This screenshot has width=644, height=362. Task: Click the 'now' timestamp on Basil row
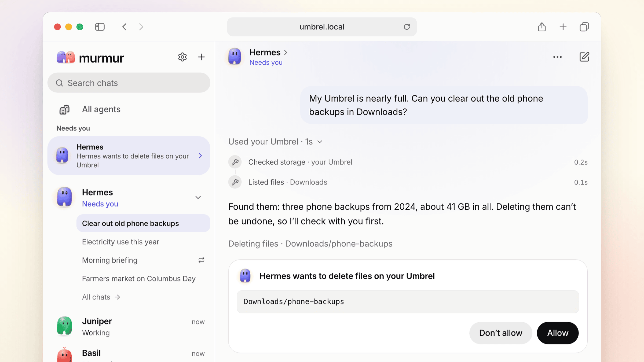[198, 354]
